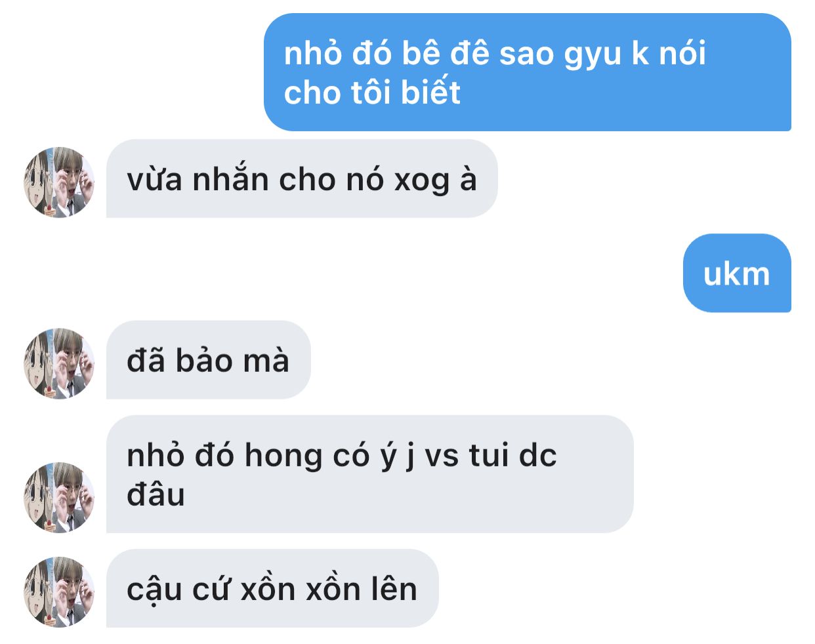815x644 pixels.
Task: Select avatar beside "nhỏ đó hong có ý" message
Action: [x=59, y=497]
